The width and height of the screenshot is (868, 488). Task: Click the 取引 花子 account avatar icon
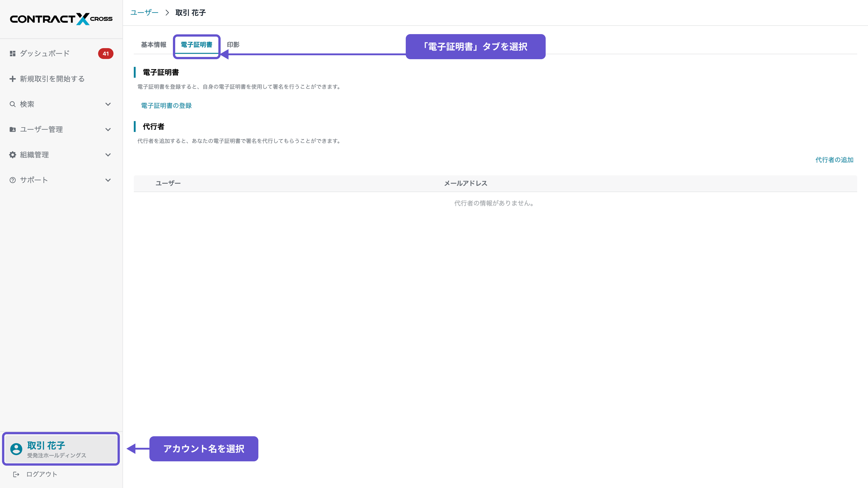[16, 449]
